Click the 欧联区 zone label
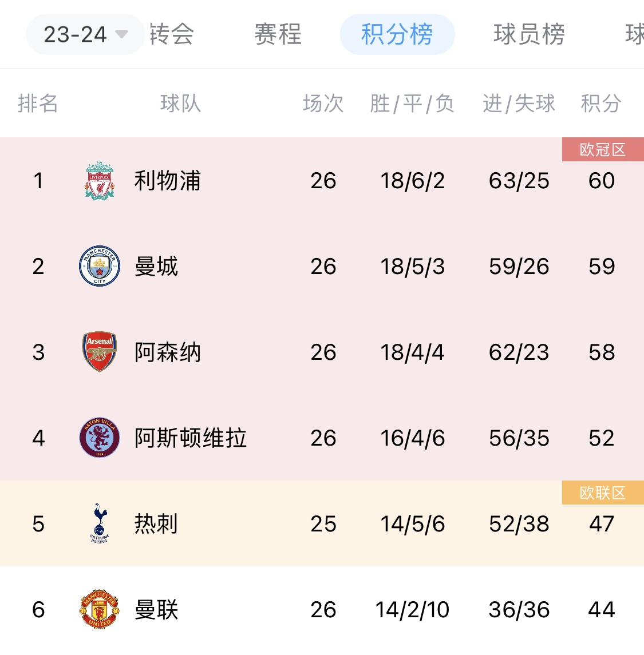644x655 pixels. [x=602, y=493]
